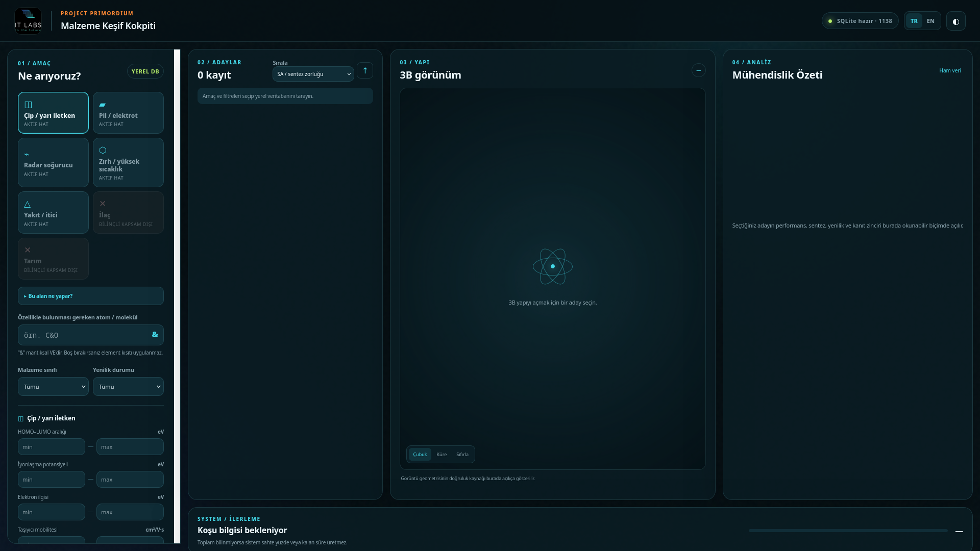Select the Çip / yarı iletken card
The width and height of the screenshot is (980, 551).
point(53,113)
